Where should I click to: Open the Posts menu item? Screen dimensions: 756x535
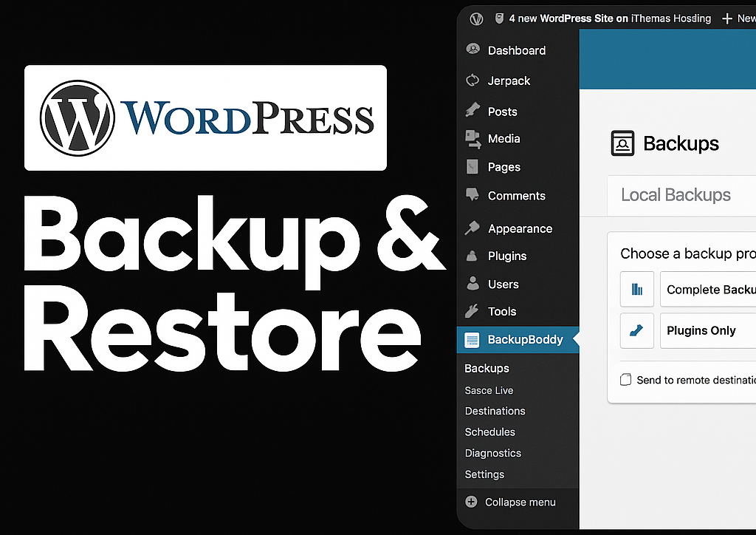pos(502,112)
